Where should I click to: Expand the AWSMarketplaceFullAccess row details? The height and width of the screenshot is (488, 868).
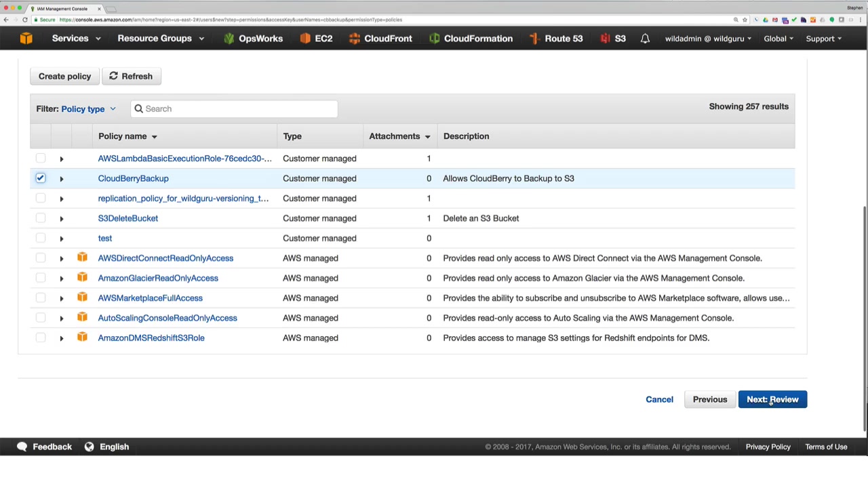click(x=61, y=298)
